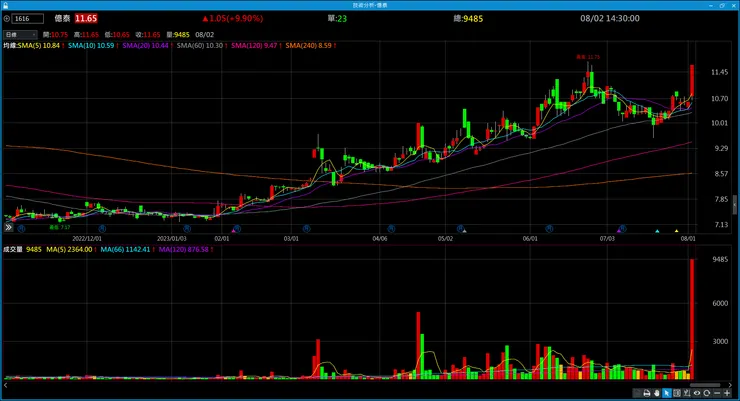Viewport: 740px width, 401px height.
Task: Click the 單:23 single volume value
Action: (x=337, y=18)
